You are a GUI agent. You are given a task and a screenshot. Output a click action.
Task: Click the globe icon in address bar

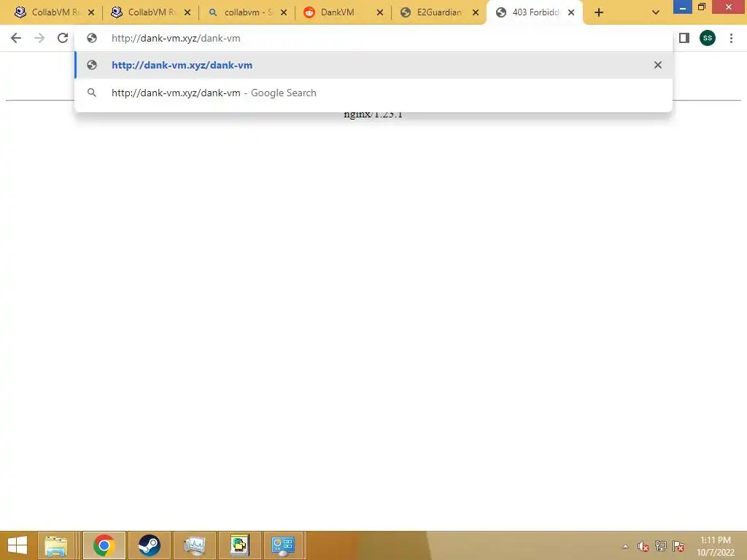point(92,38)
